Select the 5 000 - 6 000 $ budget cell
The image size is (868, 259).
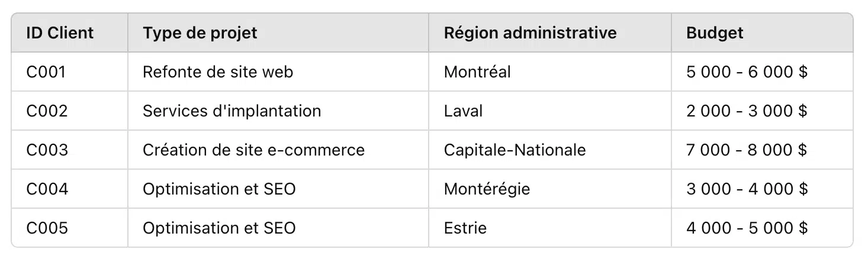point(762,72)
